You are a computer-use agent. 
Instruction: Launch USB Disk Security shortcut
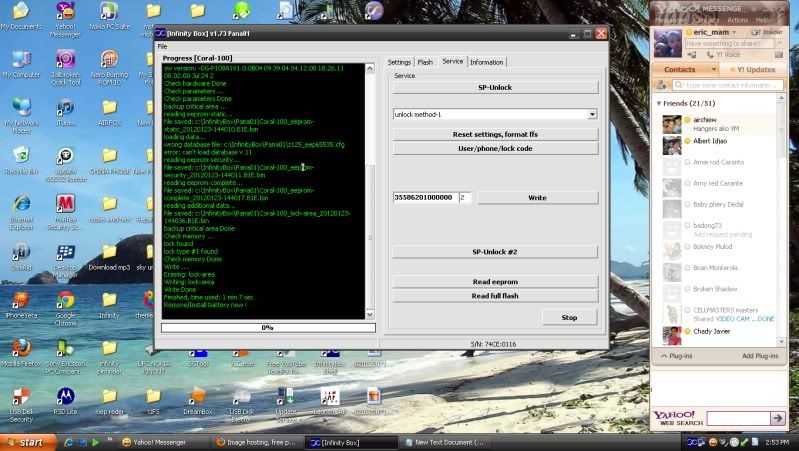point(21,405)
